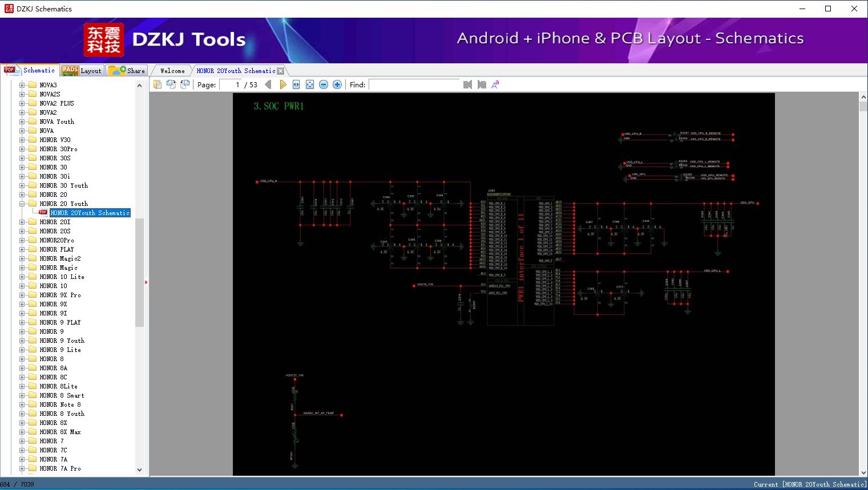Zoom out with the minus icon

tap(324, 84)
